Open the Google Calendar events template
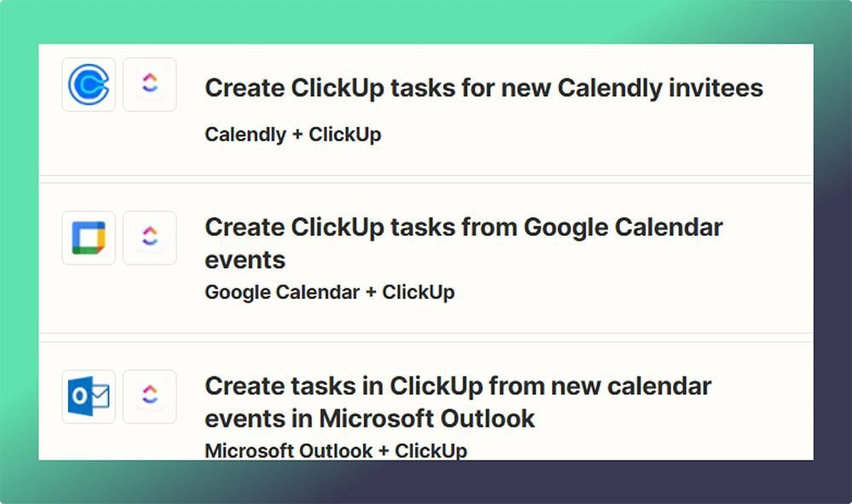The image size is (852, 504). [463, 243]
